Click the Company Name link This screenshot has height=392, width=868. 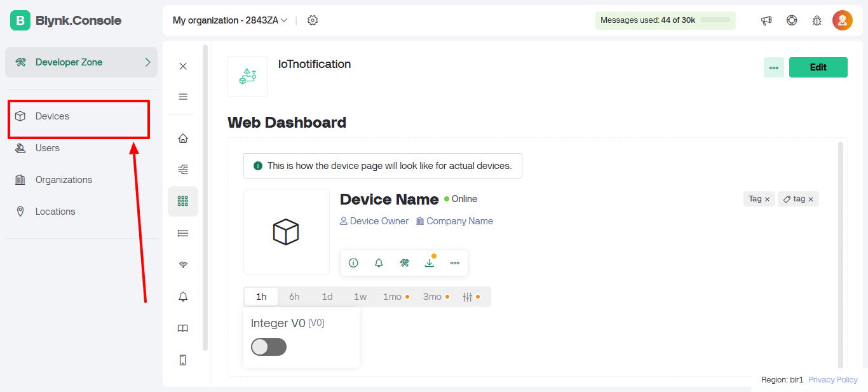pyautogui.click(x=454, y=221)
